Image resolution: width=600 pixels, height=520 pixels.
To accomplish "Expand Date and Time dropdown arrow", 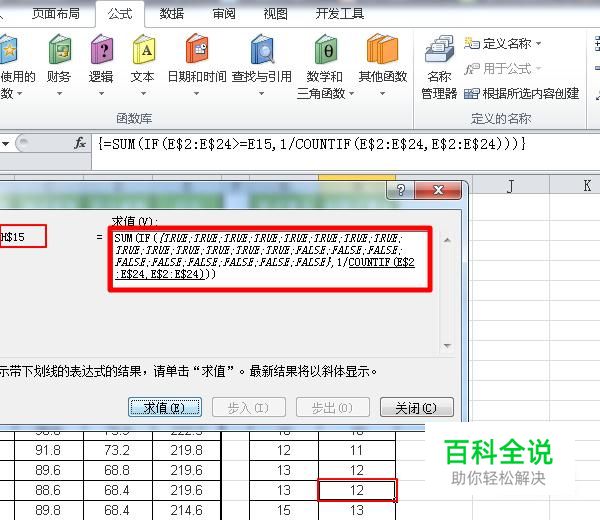I will pyautogui.click(x=196, y=93).
